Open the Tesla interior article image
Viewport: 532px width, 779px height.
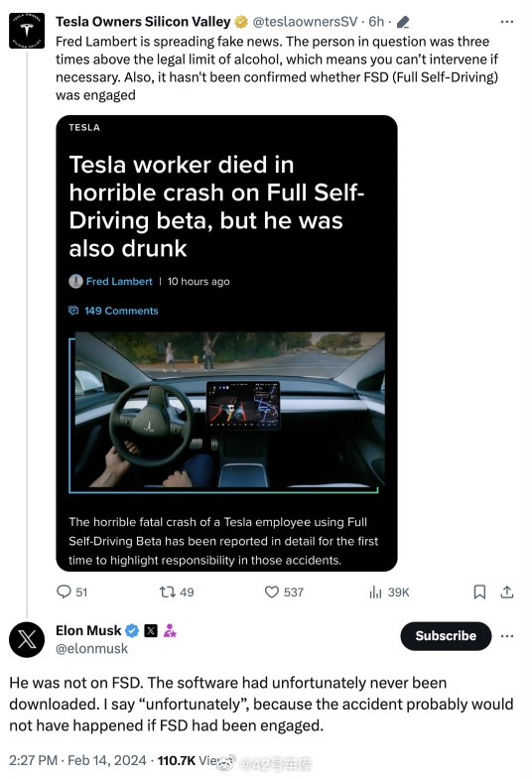226,413
